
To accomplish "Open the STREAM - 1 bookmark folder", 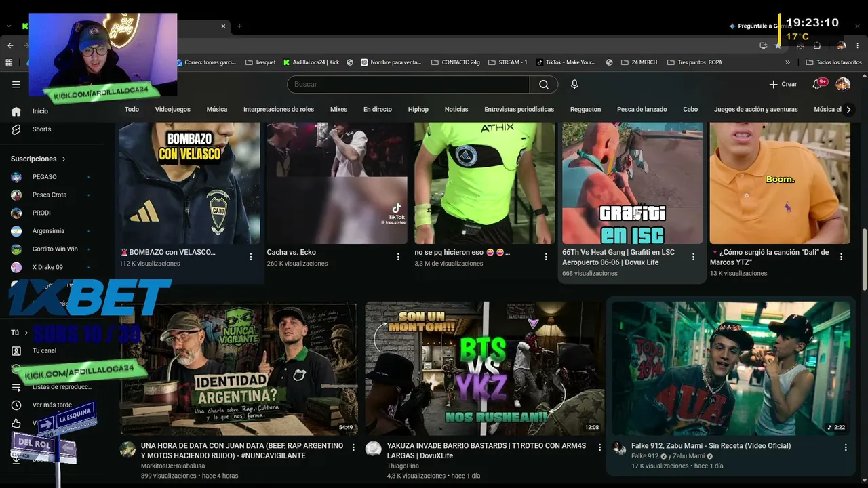I will coord(507,62).
